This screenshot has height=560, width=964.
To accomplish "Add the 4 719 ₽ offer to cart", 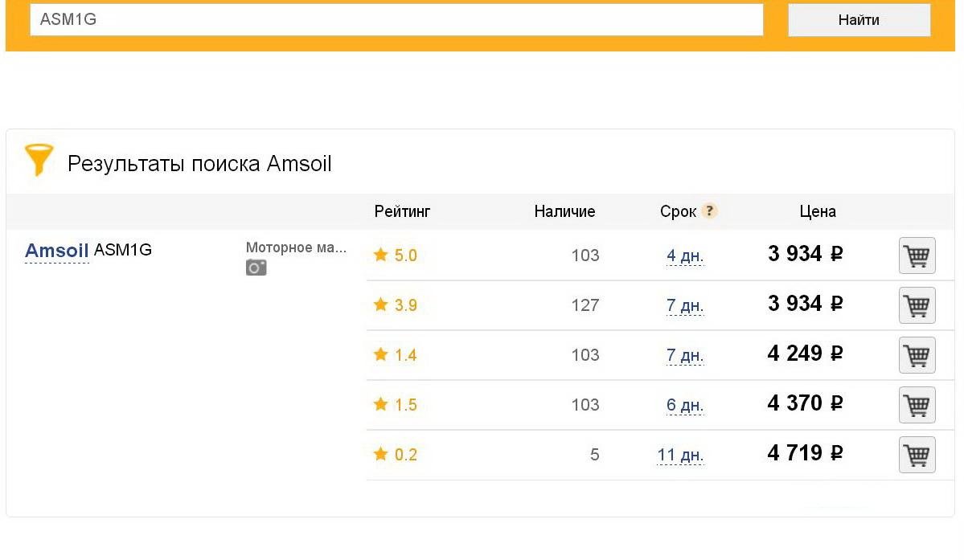I will [917, 455].
